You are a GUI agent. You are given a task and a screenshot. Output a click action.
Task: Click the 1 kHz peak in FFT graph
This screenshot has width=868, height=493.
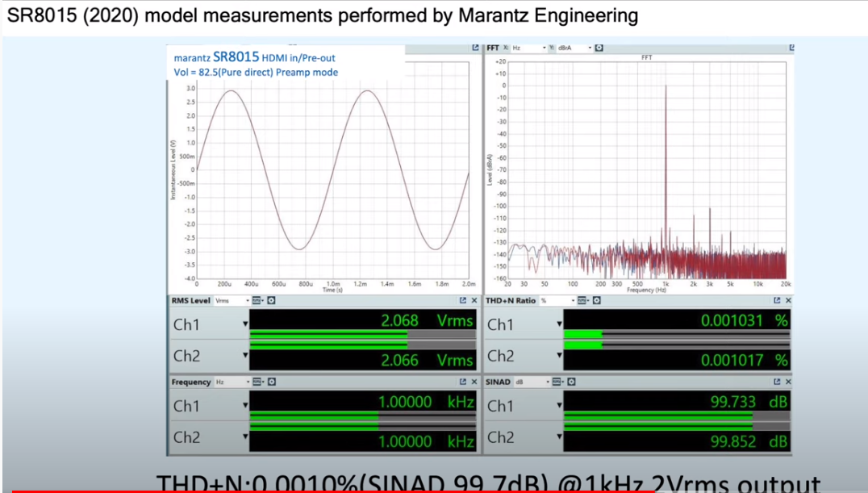[666, 161]
